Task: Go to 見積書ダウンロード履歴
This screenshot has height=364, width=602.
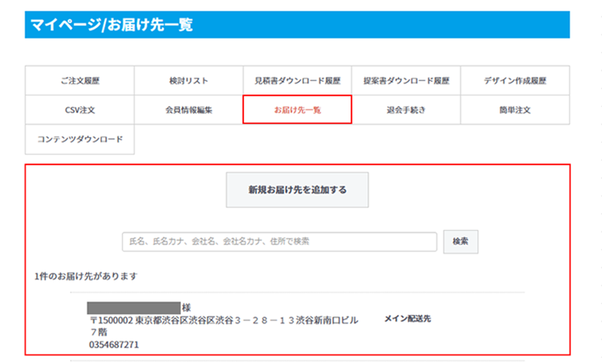Action: 297,81
